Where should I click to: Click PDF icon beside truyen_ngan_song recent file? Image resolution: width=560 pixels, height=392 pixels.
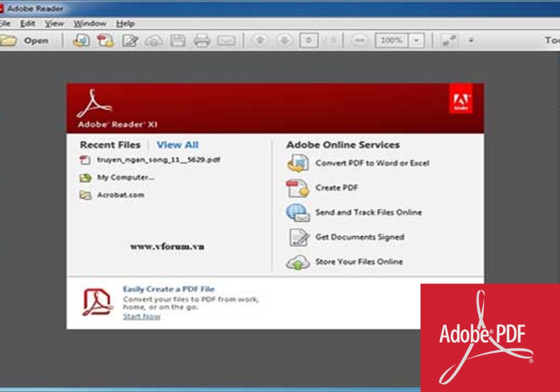pos(85,160)
